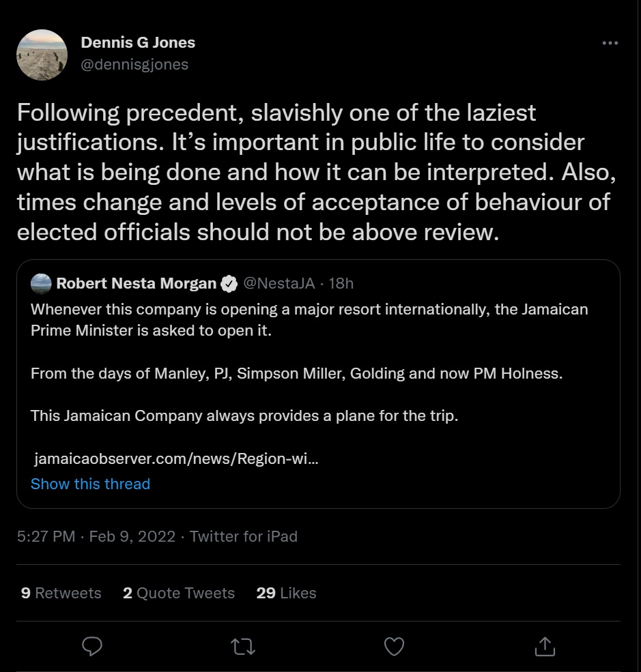View the 29 Likes list
This screenshot has width=641, height=672.
point(286,593)
